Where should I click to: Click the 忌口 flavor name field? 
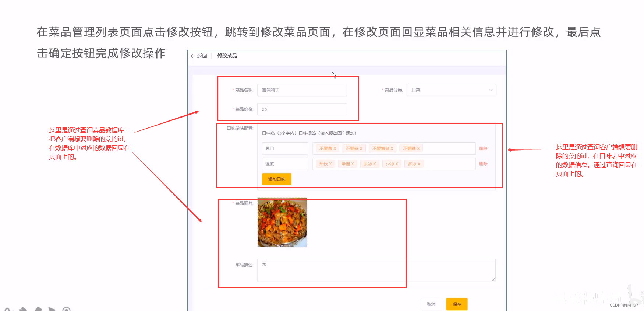pyautogui.click(x=285, y=148)
